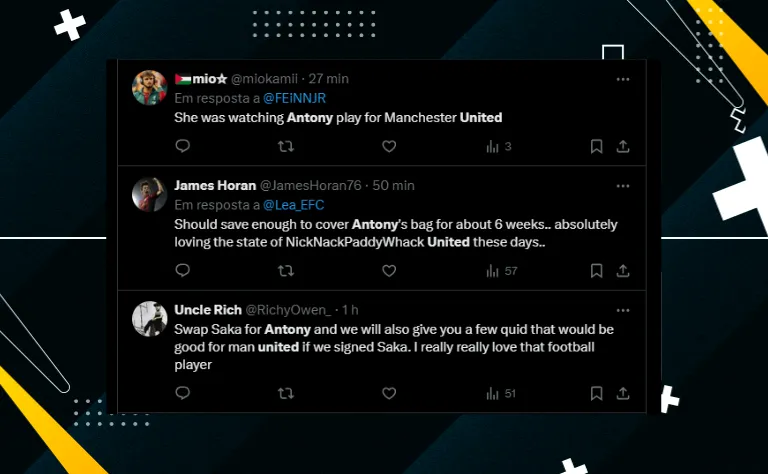
Task: Open the @Lea_EFC mention link
Action: [296, 206]
